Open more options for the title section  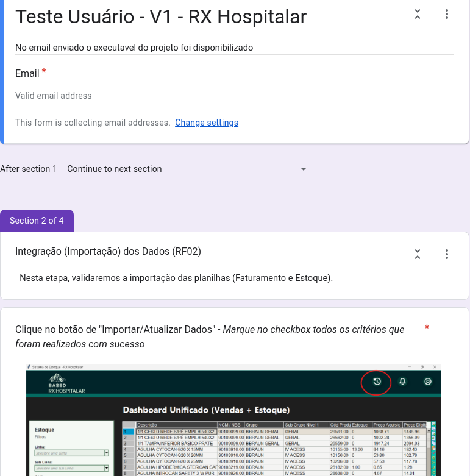(447, 15)
